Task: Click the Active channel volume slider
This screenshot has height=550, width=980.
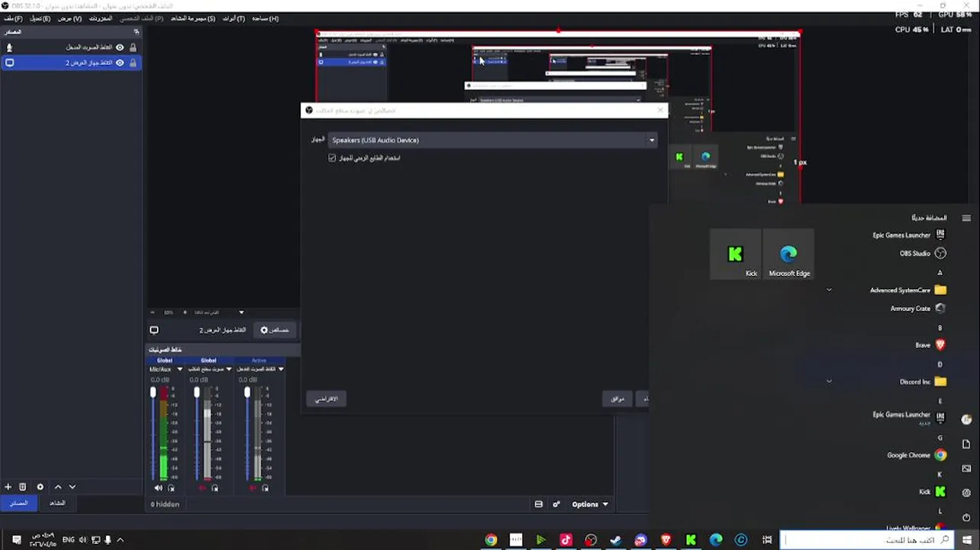Action: coord(247,432)
